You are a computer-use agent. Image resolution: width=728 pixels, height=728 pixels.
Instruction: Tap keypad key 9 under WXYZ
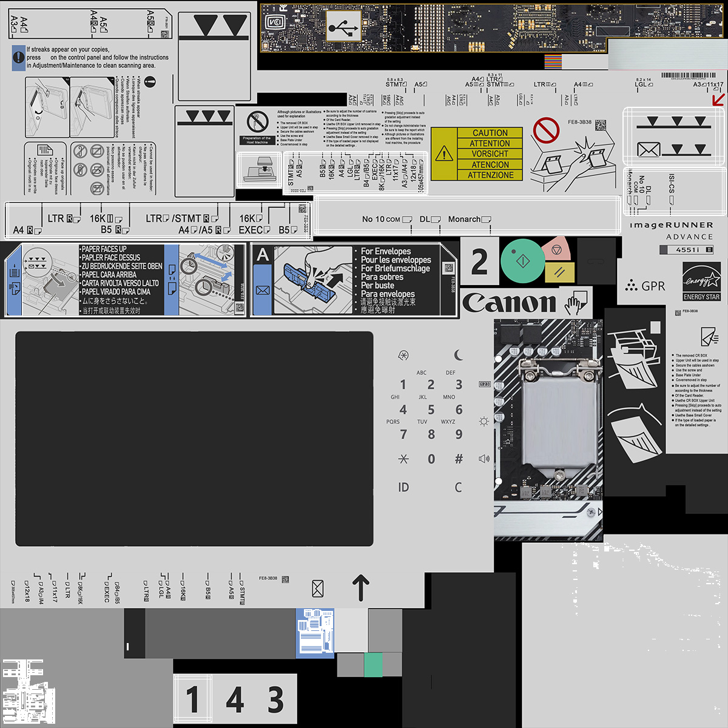pyautogui.click(x=459, y=434)
